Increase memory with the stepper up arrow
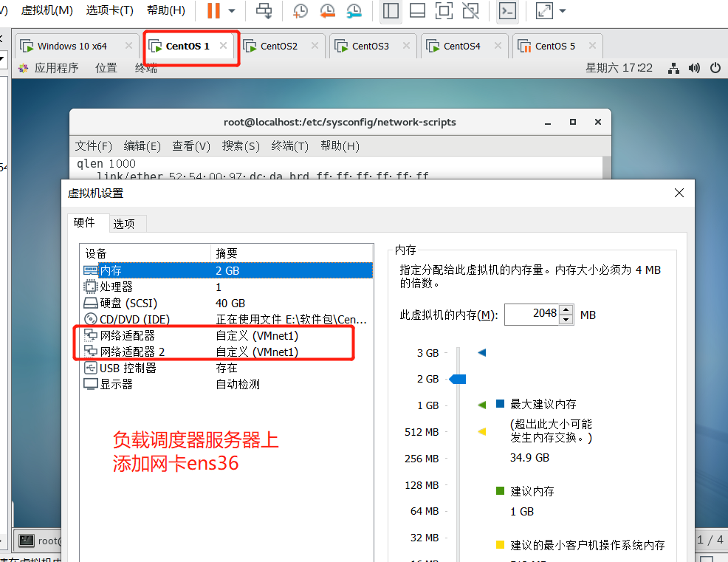The height and width of the screenshot is (562, 728). [x=566, y=309]
